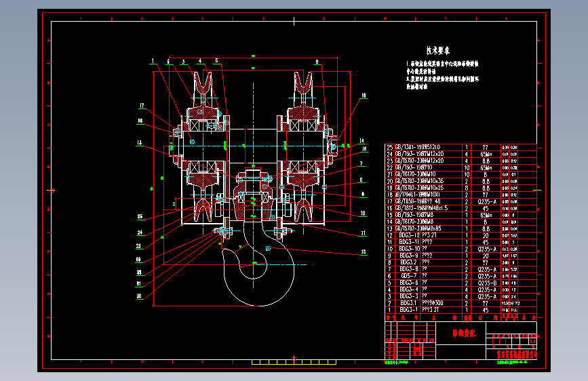Click the 技术要求 heading above the notes
Screen dimensions: 588x381
(x=437, y=51)
